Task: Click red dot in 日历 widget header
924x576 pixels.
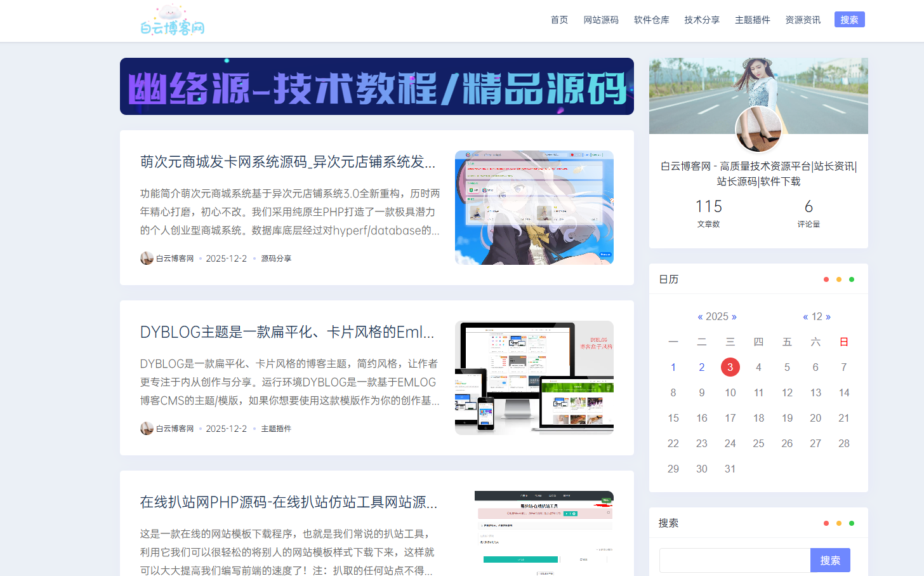Action: (x=826, y=279)
